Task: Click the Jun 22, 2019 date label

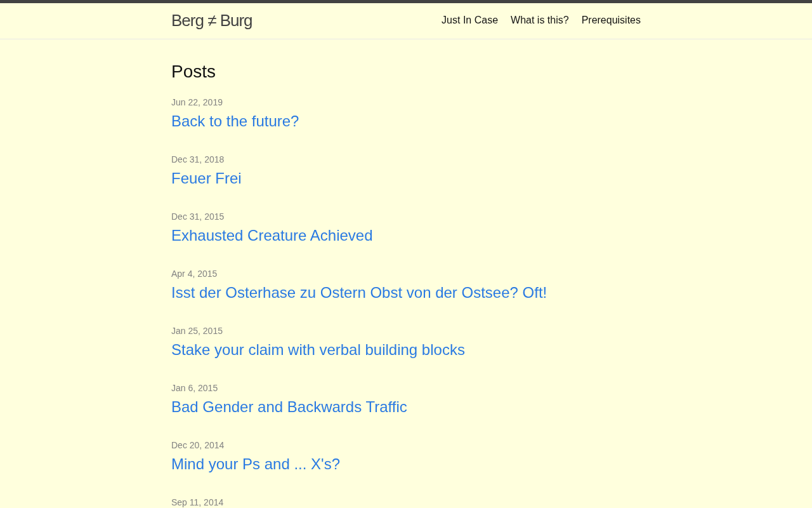Action: pos(197,102)
